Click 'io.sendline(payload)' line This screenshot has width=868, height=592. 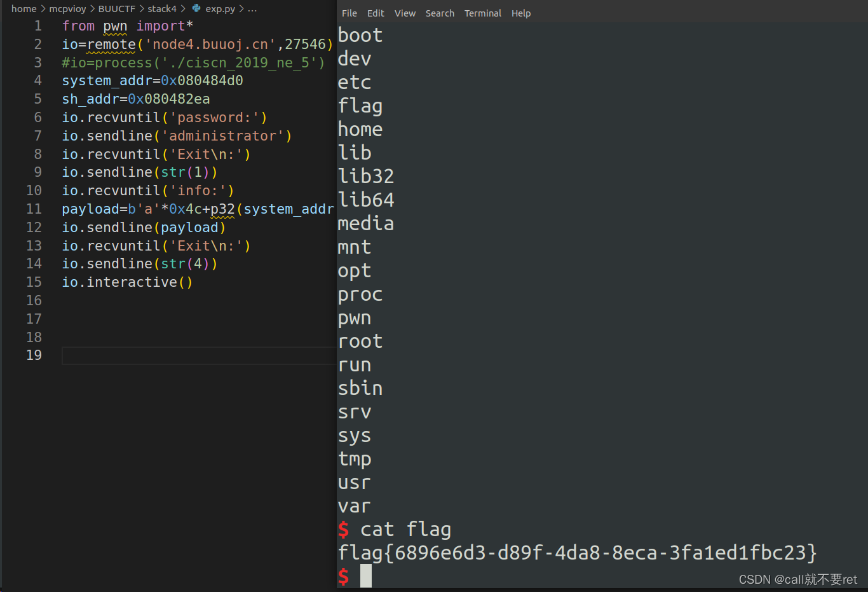click(144, 228)
